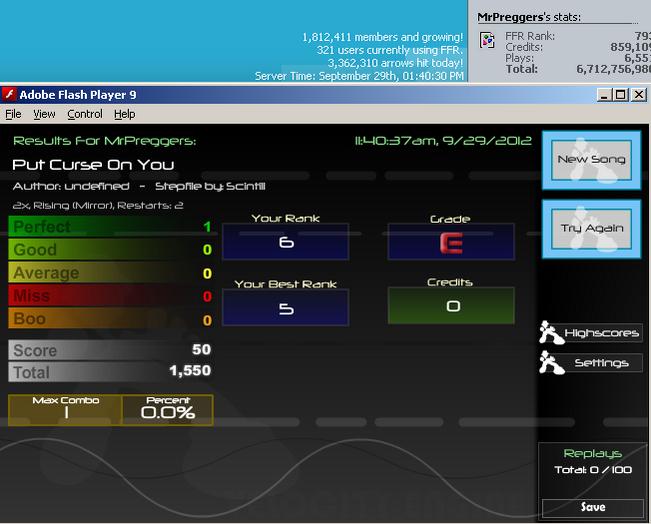This screenshot has width=651, height=524.
Task: Close the Flash Player window
Action: click(x=639, y=95)
